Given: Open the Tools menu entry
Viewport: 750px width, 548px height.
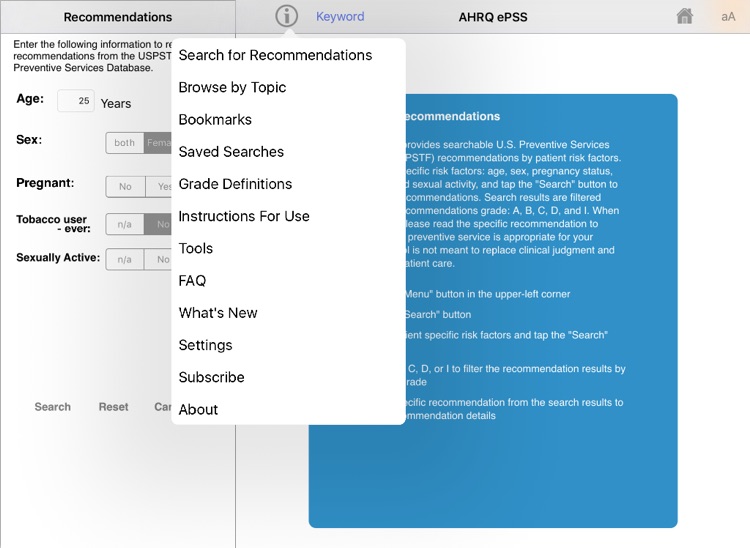Looking at the screenshot, I should [288, 248].
